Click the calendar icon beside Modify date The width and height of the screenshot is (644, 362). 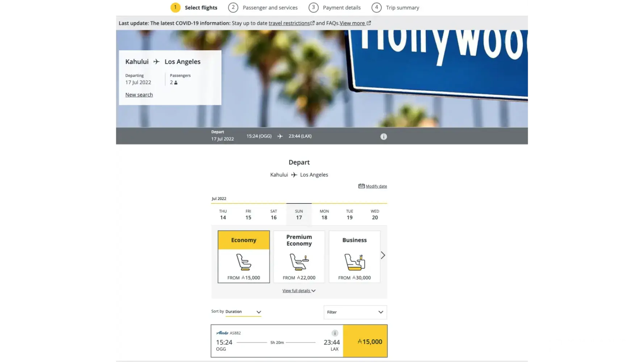pos(361,186)
